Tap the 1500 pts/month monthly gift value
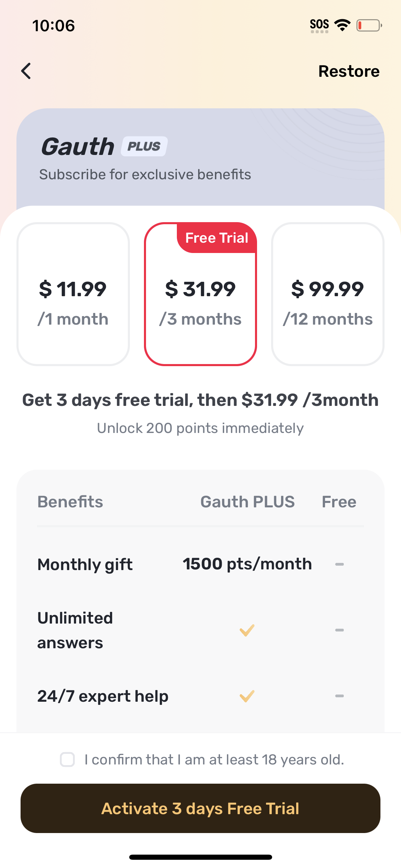 pyautogui.click(x=247, y=564)
